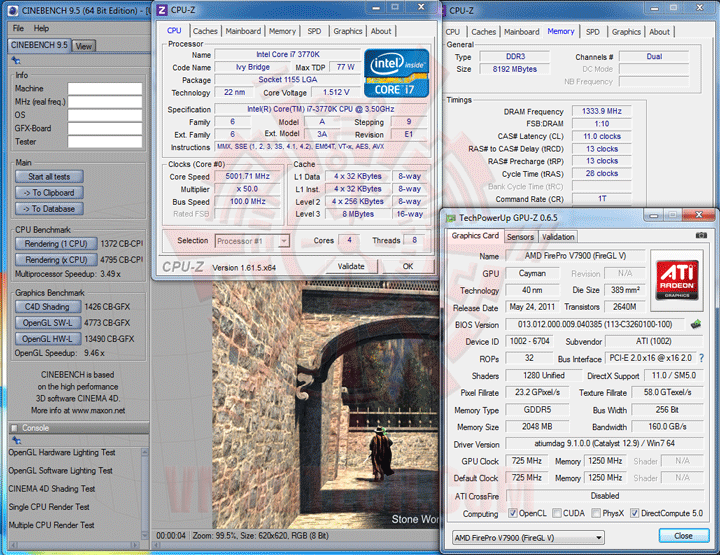The image size is (720, 555).
Task: Switch to the View tab in Cinebench
Action: coord(84,46)
